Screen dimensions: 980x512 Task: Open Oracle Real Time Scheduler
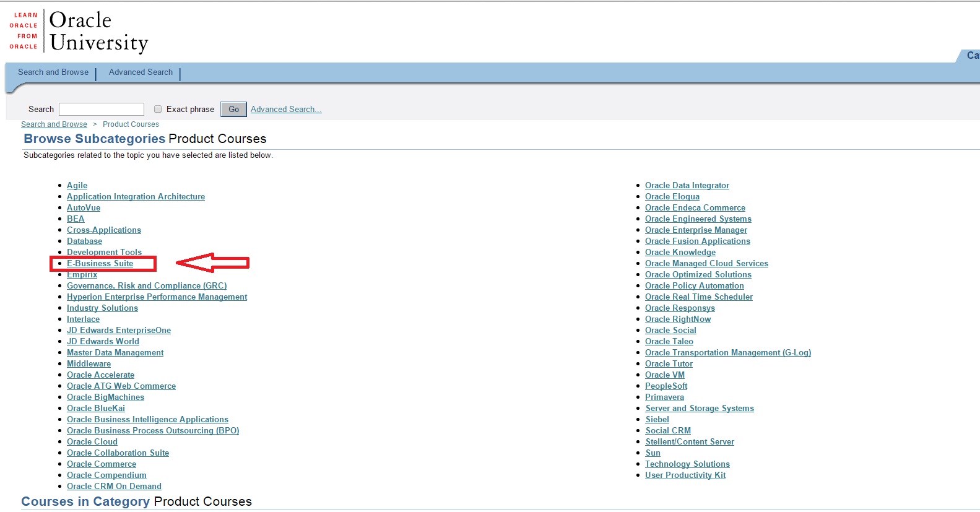699,297
